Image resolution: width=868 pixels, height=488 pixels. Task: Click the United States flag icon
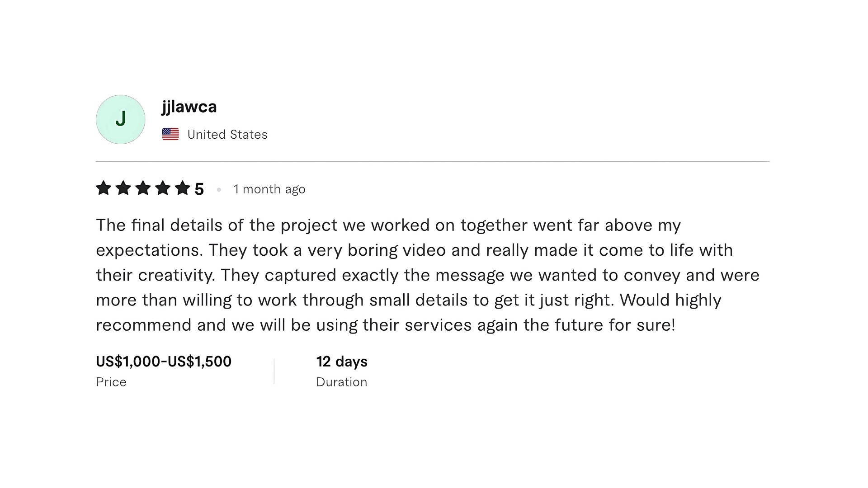[170, 134]
